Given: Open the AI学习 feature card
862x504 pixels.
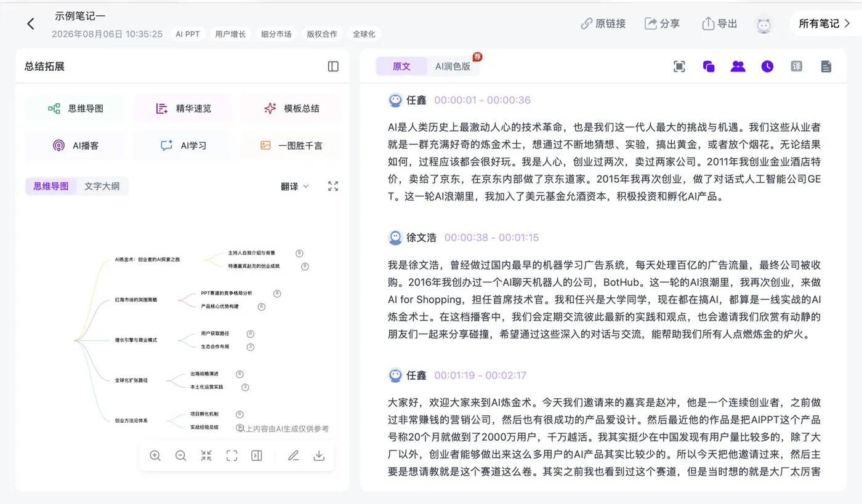Looking at the screenshot, I should pos(183,145).
